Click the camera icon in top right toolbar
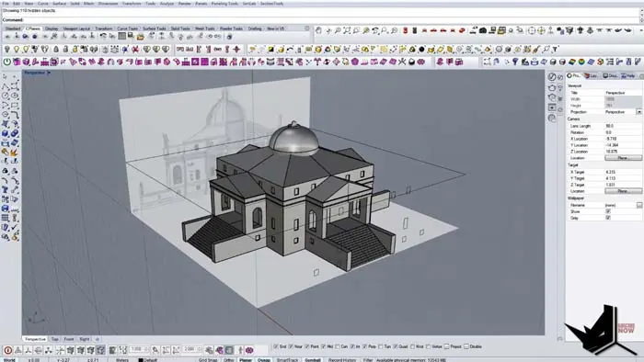The height and width of the screenshot is (362, 644). coord(483,30)
